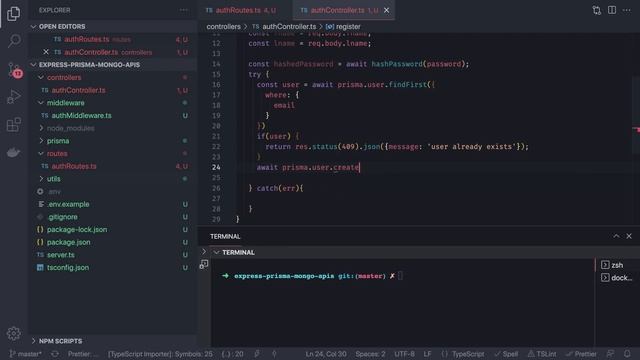Open Explorer more actions ellipsis
640x360 pixels.
[184, 10]
